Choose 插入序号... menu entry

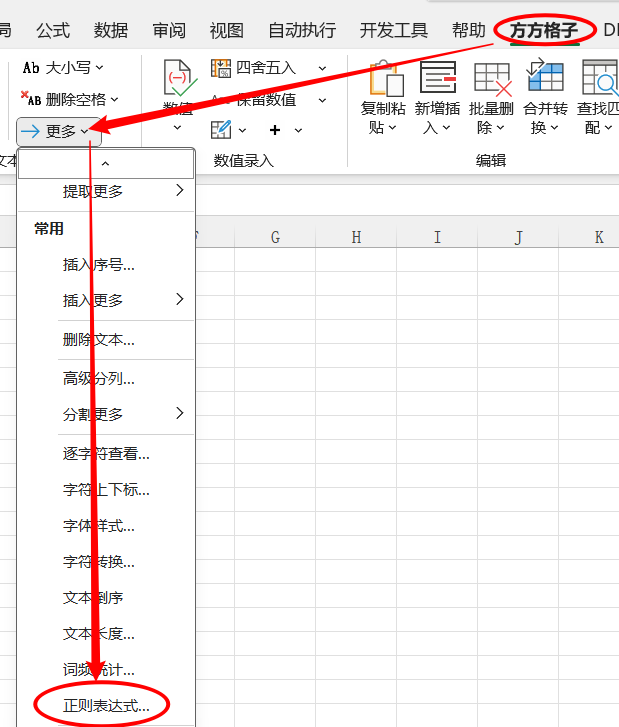(x=98, y=265)
